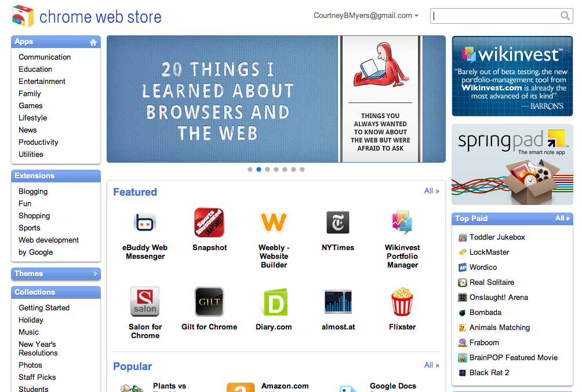Click the home icon in Apps header

click(93, 42)
